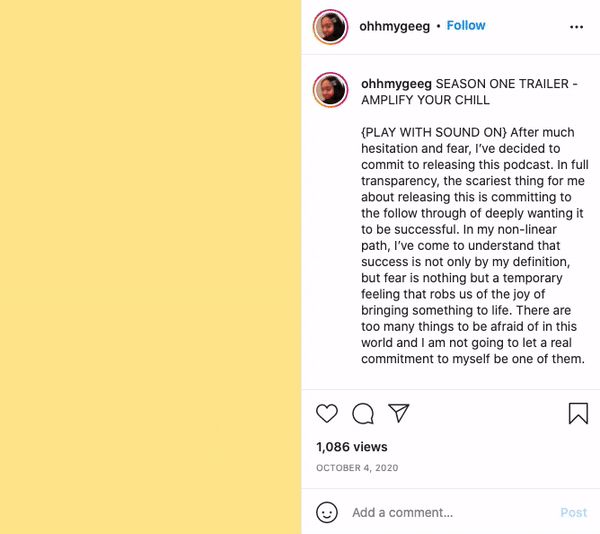View the 1,086 views count details
This screenshot has height=534, width=600.
pyautogui.click(x=352, y=447)
